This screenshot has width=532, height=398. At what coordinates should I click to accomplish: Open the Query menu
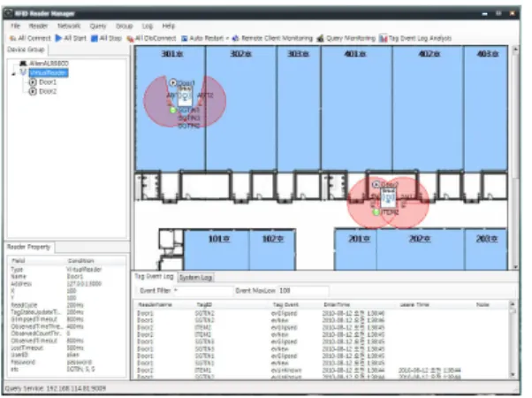[98, 26]
